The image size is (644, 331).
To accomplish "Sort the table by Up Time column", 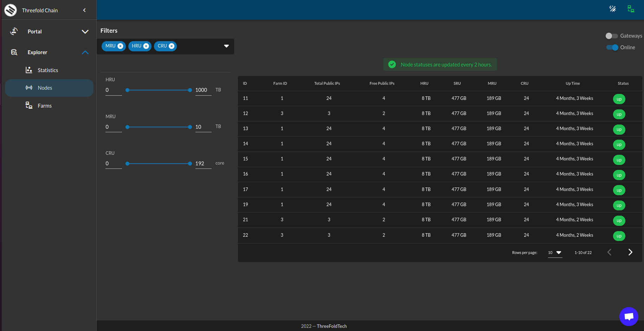I will point(573,83).
